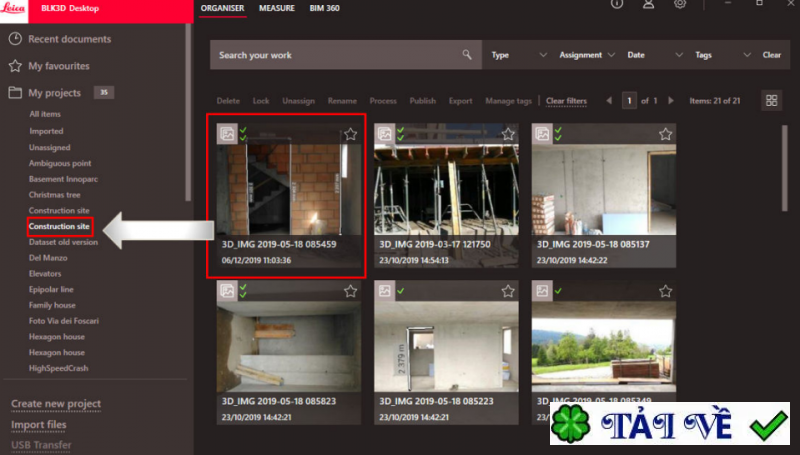This screenshot has width=800, height=455.
Task: Open the info icon in title bar
Action: pos(617,5)
